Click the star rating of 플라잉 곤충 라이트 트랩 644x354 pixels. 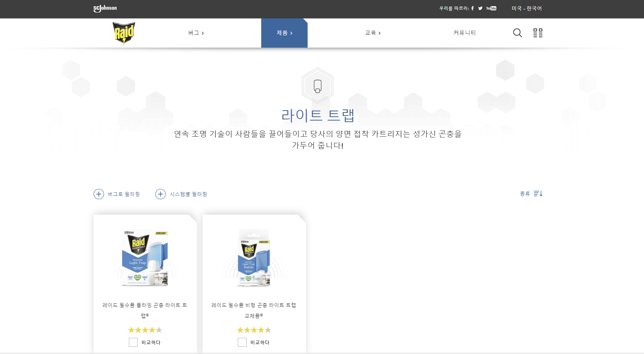pyautogui.click(x=145, y=329)
